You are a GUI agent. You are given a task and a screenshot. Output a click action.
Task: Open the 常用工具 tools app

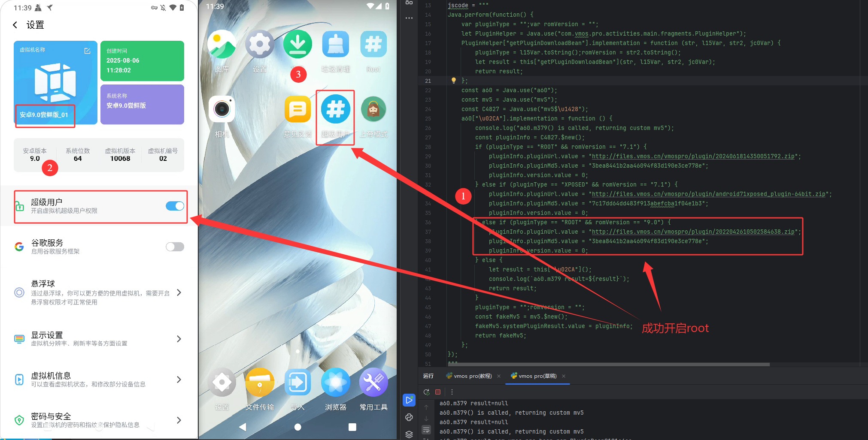pos(373,382)
